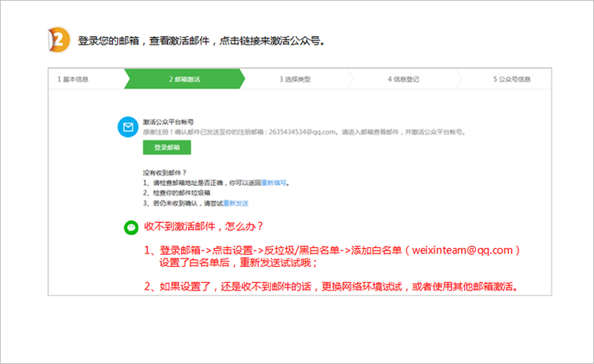Click the red tip about 更换网络环境
The image size is (594, 364).
pyautogui.click(x=334, y=286)
